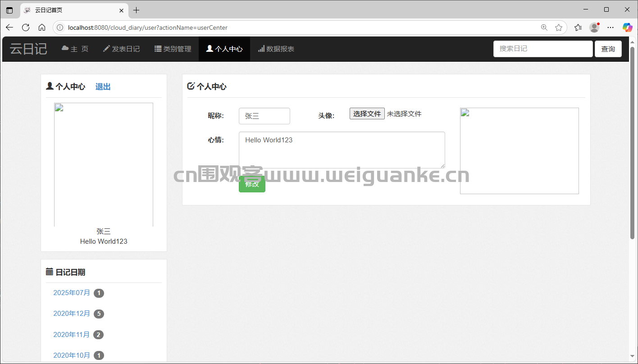This screenshot has height=364, width=638.
Task: Click the 查询 search button
Action: click(x=608, y=49)
